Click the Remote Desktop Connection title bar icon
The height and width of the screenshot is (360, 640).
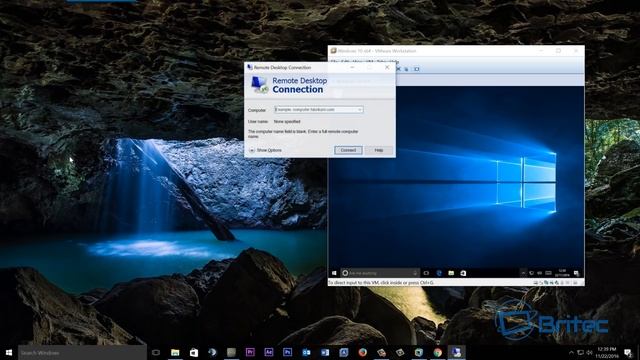pos(250,67)
